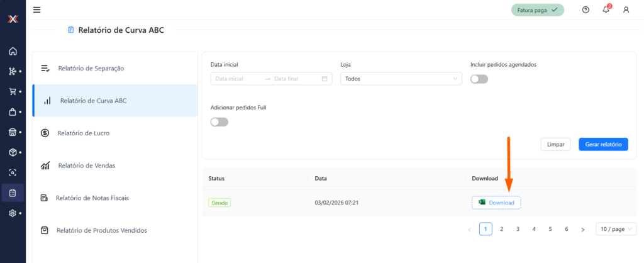Expand the Loja dropdown

(x=401, y=79)
